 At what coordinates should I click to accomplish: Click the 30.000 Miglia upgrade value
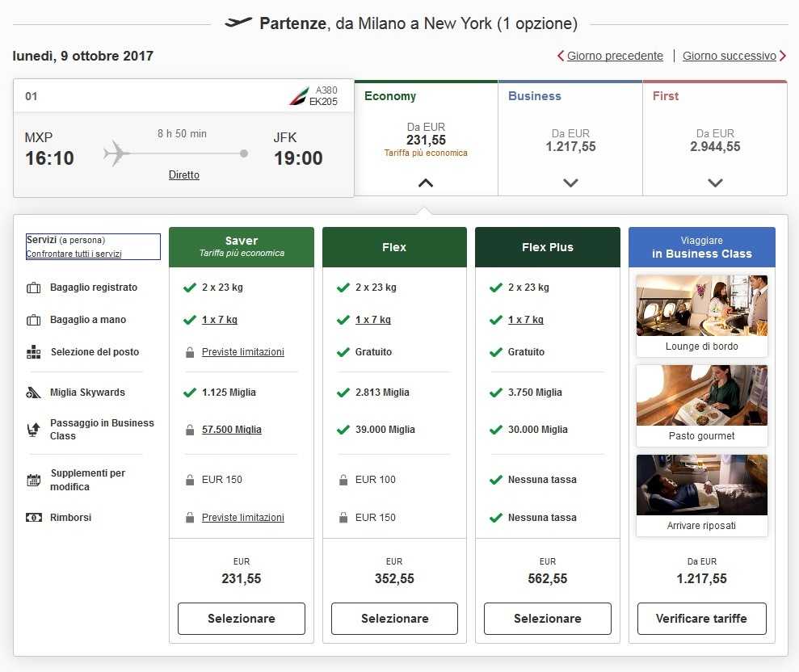[x=537, y=430]
